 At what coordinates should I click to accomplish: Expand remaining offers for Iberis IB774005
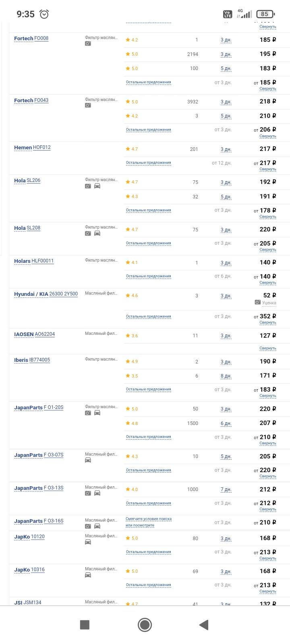[x=148, y=390]
